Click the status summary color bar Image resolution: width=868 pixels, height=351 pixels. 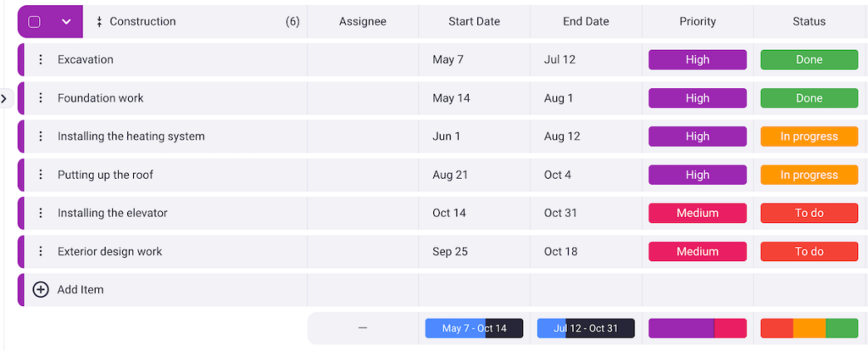click(809, 329)
